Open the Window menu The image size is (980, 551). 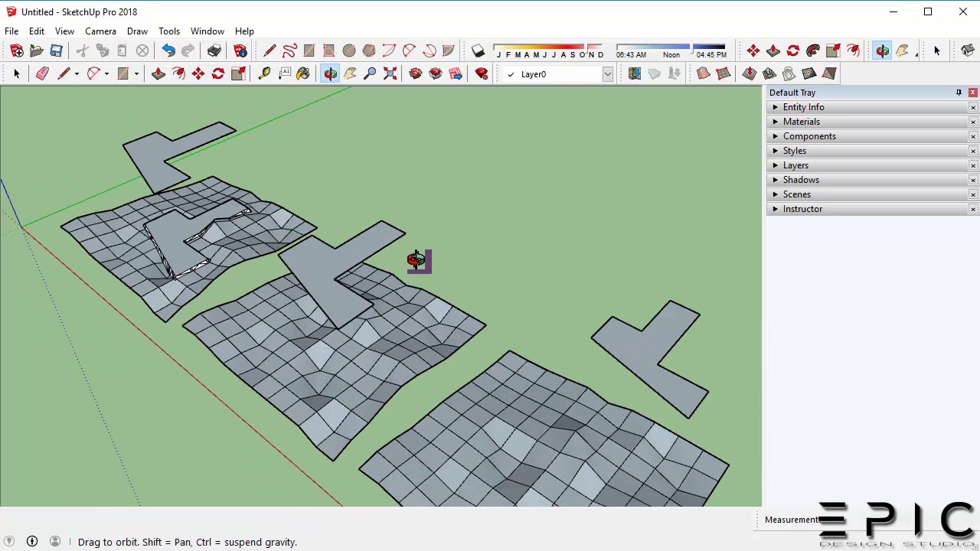point(207,31)
